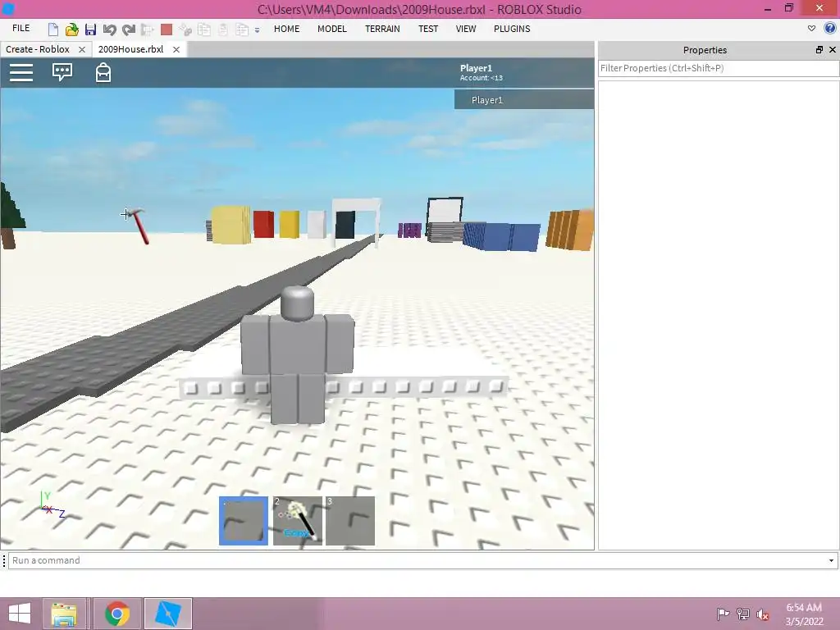Undock the Properties panel
The width and height of the screenshot is (840, 630).
coord(819,50)
